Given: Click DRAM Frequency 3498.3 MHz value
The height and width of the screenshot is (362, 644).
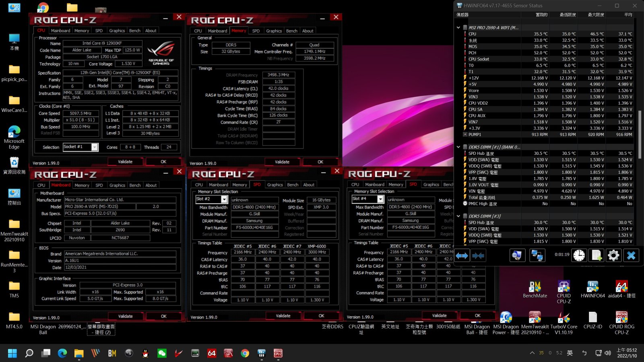Looking at the screenshot, I should click(279, 75).
